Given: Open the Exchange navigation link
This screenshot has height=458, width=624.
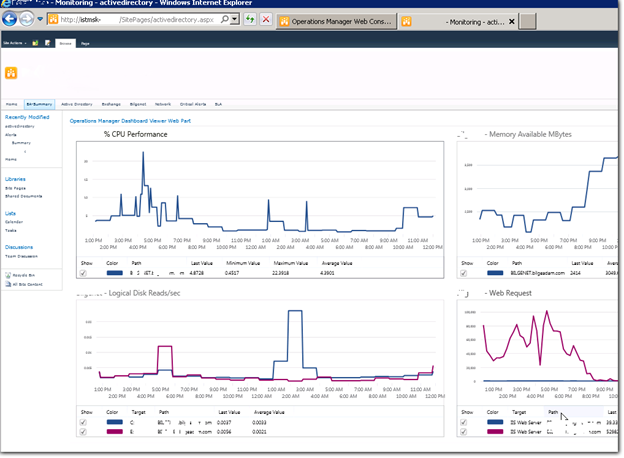Looking at the screenshot, I should [x=111, y=104].
